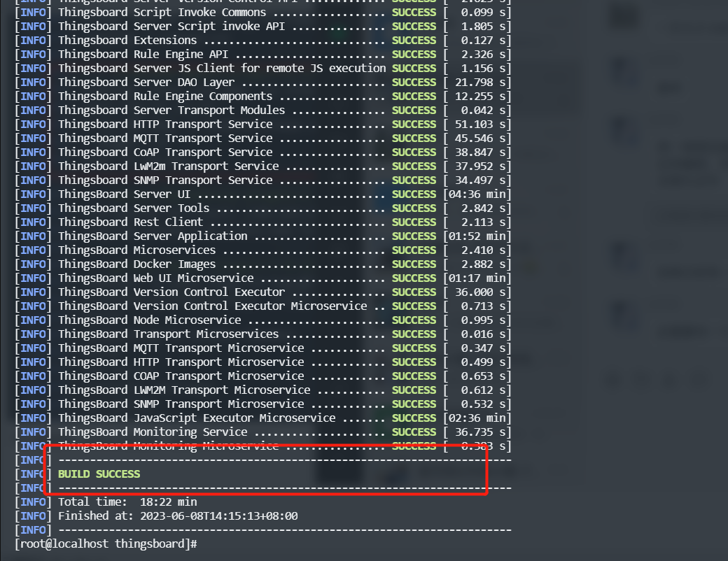This screenshot has width=728, height=561.
Task: Click the 'ThingsBoard JavaScript Executor Microservice' line
Action: 262,418
